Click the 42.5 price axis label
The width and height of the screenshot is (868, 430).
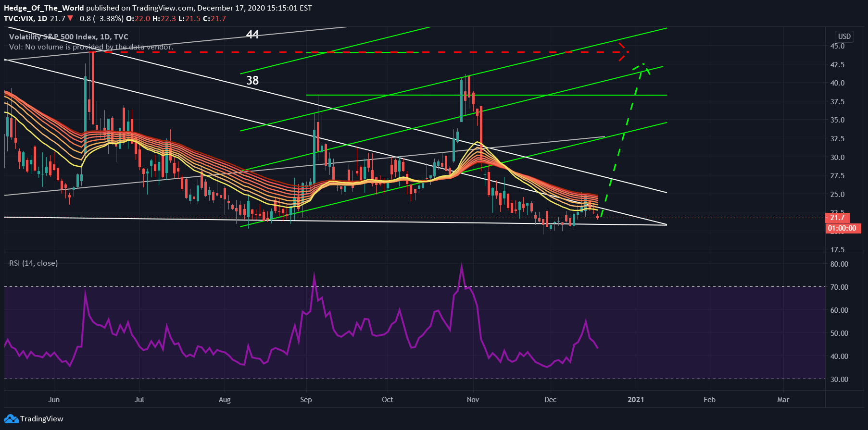coord(837,65)
